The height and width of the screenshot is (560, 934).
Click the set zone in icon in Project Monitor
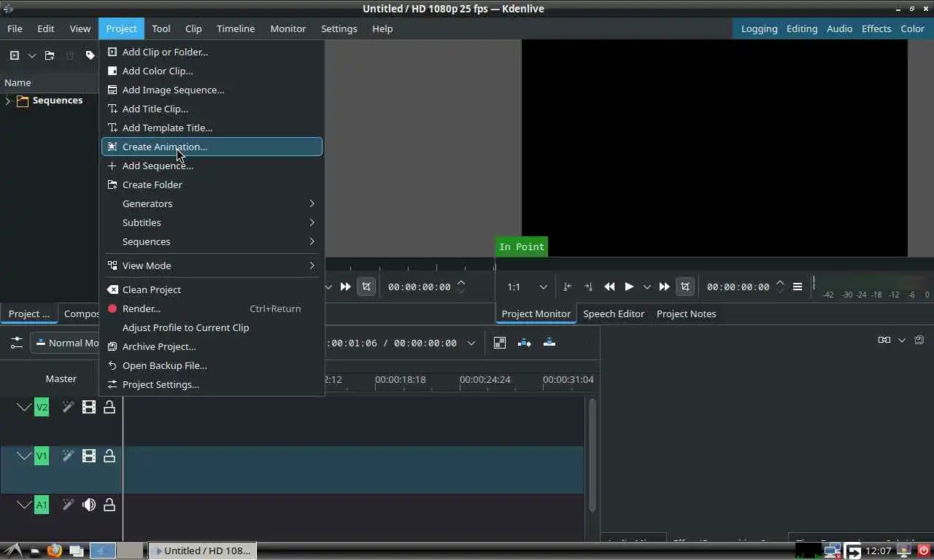568,287
